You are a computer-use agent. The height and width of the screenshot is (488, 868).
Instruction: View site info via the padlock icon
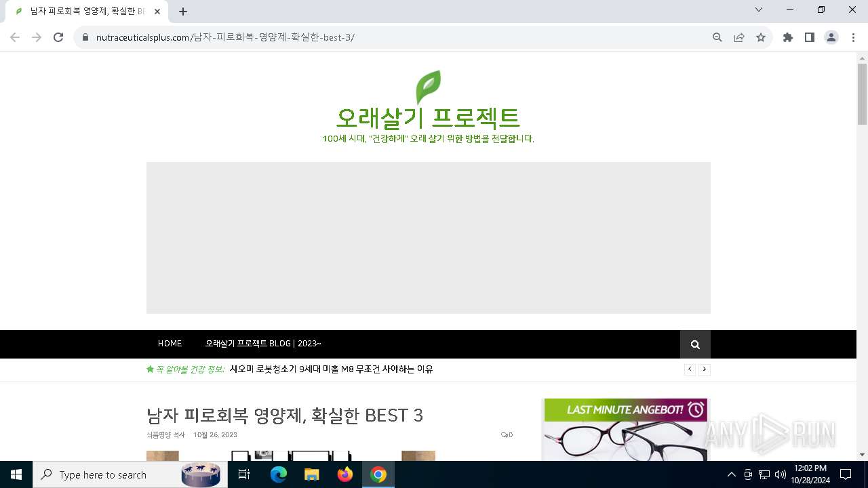85,37
